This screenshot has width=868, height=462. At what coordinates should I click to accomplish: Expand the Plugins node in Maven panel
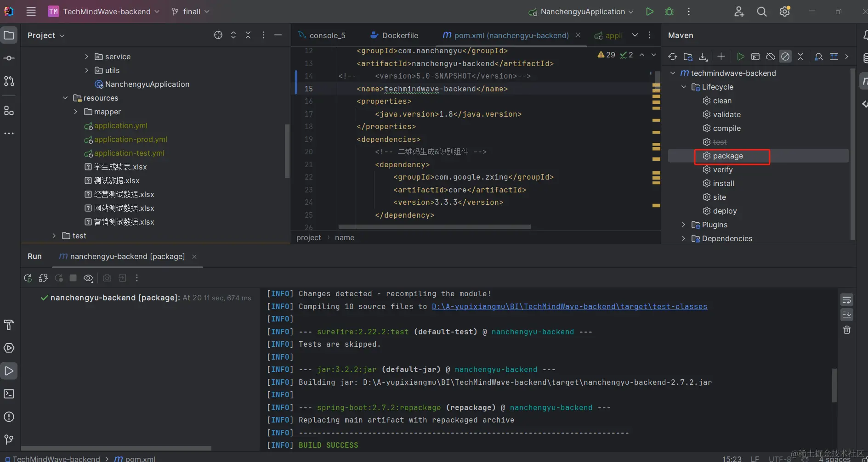[x=683, y=225]
